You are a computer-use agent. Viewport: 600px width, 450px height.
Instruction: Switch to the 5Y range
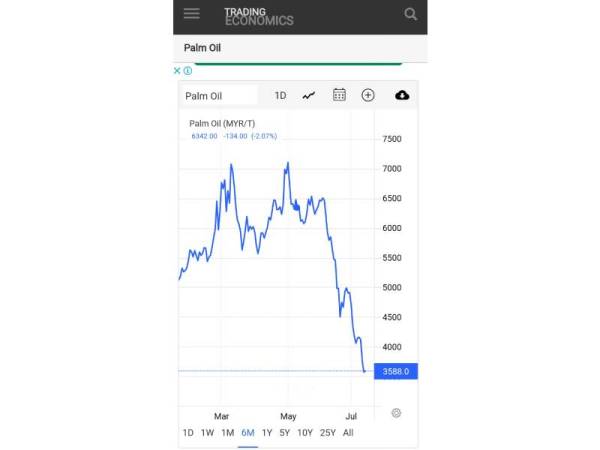[x=285, y=433]
